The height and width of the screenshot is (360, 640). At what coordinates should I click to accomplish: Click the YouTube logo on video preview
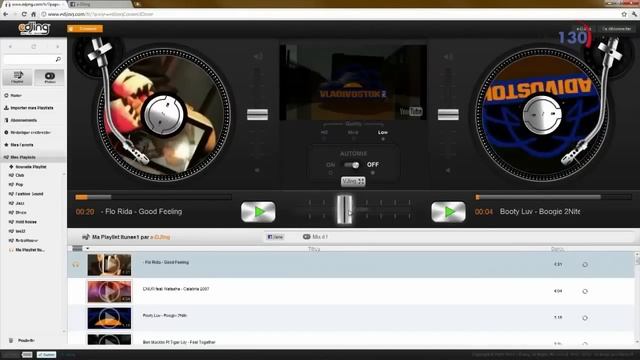411,111
